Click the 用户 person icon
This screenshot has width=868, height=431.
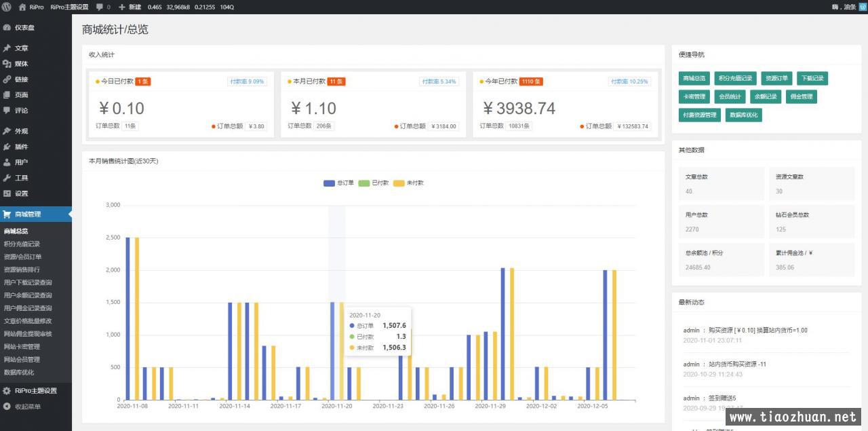click(x=7, y=162)
